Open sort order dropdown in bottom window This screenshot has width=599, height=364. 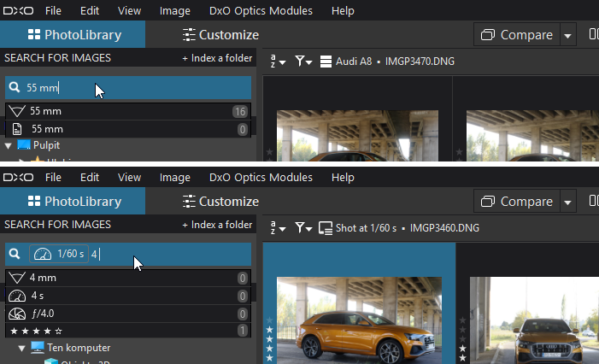coord(278,227)
